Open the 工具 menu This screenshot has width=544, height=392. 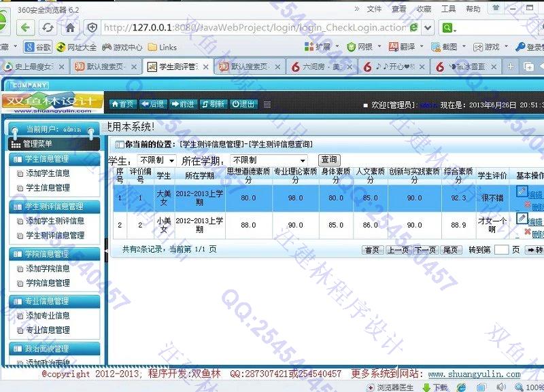(448, 9)
